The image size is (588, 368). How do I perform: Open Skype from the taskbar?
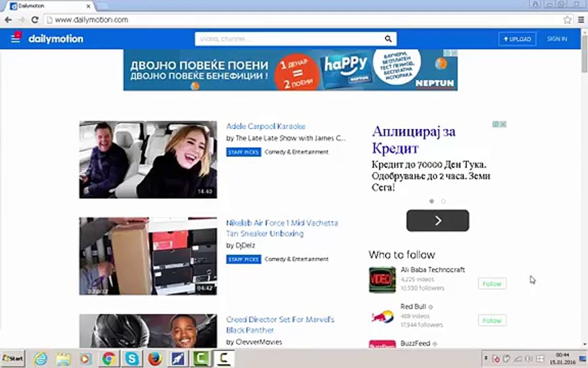pos(132,359)
